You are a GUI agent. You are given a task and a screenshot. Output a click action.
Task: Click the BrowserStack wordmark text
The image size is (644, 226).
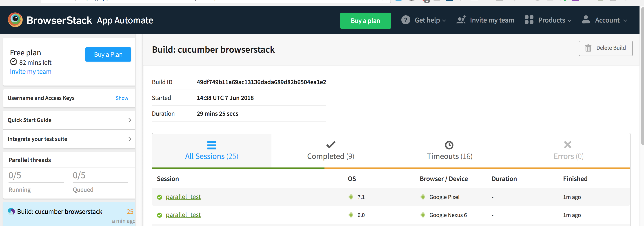click(59, 20)
